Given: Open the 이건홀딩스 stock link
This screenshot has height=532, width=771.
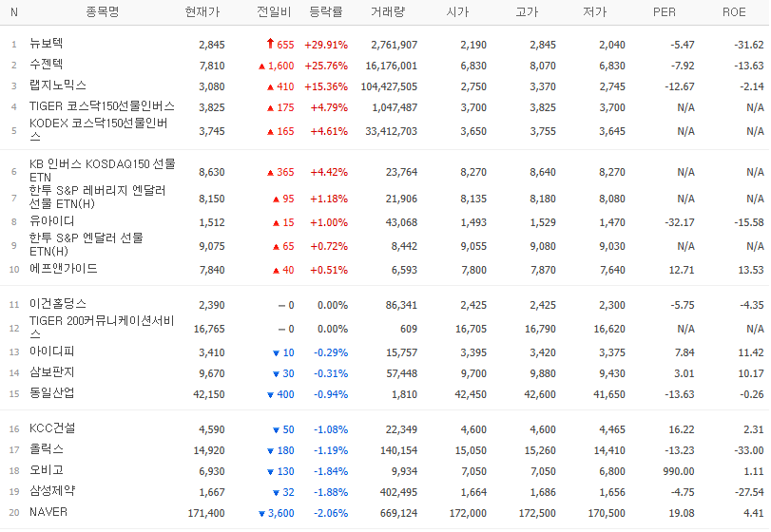Looking at the screenshot, I should [58, 304].
